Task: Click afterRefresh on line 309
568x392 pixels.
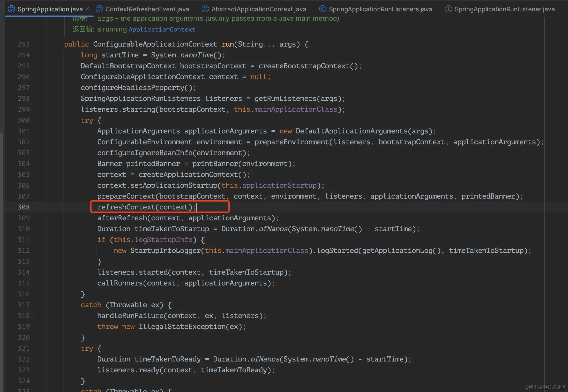Action: point(122,218)
